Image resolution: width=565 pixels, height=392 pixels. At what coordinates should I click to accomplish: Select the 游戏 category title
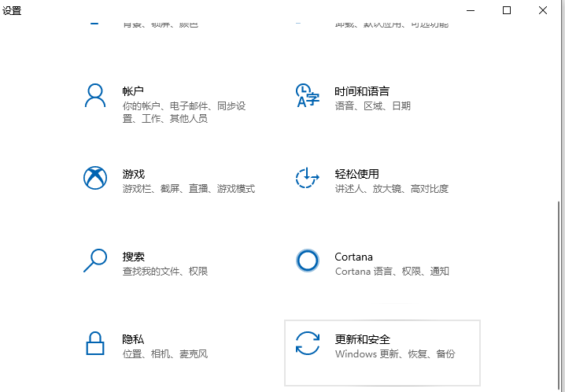coord(133,174)
